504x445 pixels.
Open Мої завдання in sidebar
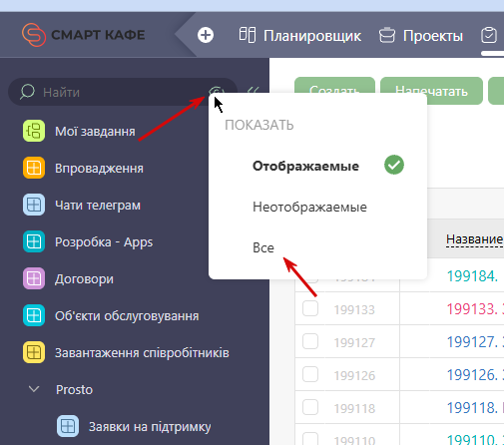tap(95, 132)
